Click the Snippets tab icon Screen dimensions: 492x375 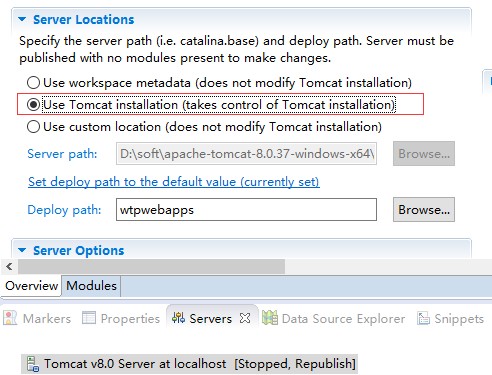(424, 318)
